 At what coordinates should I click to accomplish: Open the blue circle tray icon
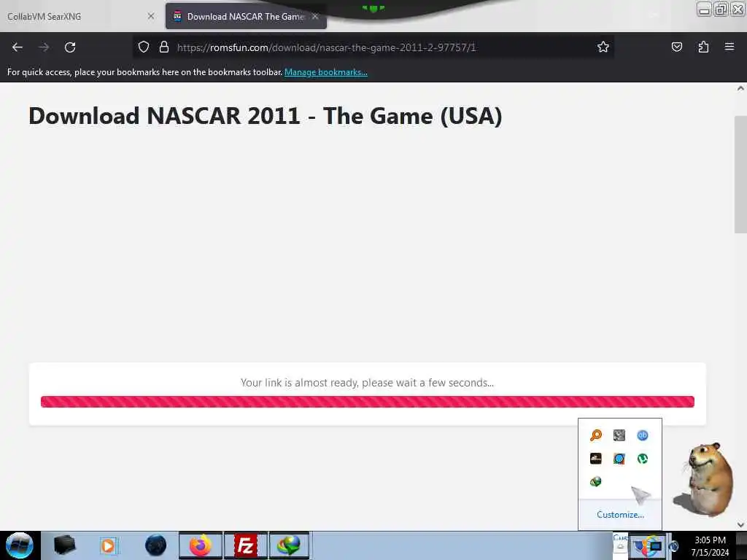pos(619,459)
